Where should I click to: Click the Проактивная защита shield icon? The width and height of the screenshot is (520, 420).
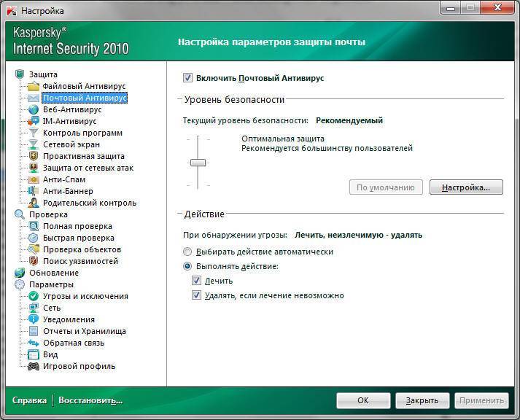33,156
